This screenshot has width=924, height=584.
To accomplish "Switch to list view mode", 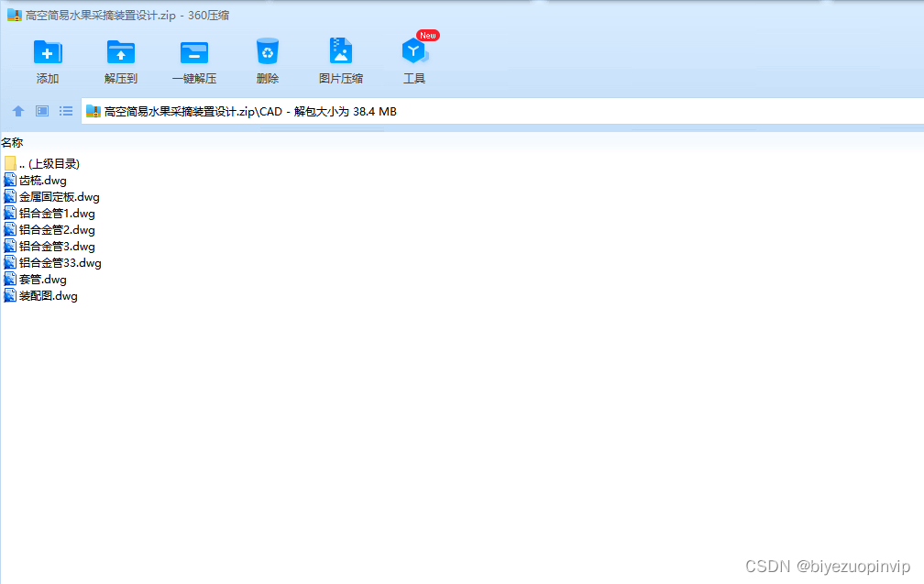I will coord(66,111).
